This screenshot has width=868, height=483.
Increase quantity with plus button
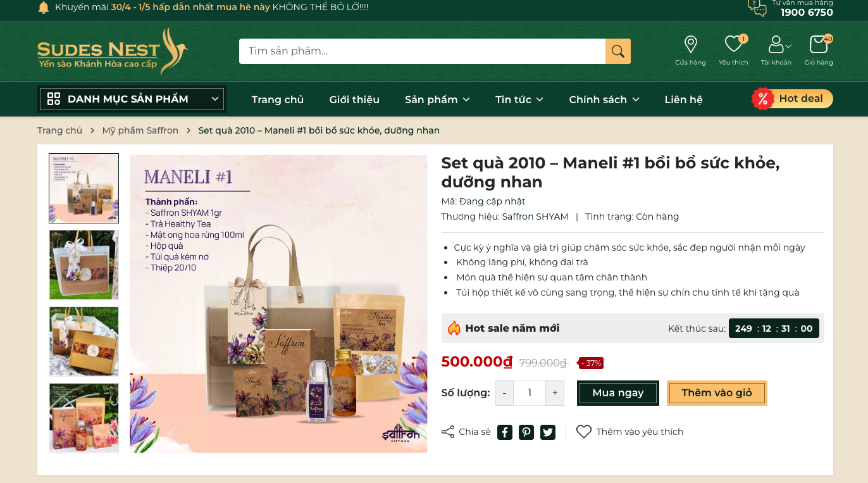pyautogui.click(x=555, y=393)
